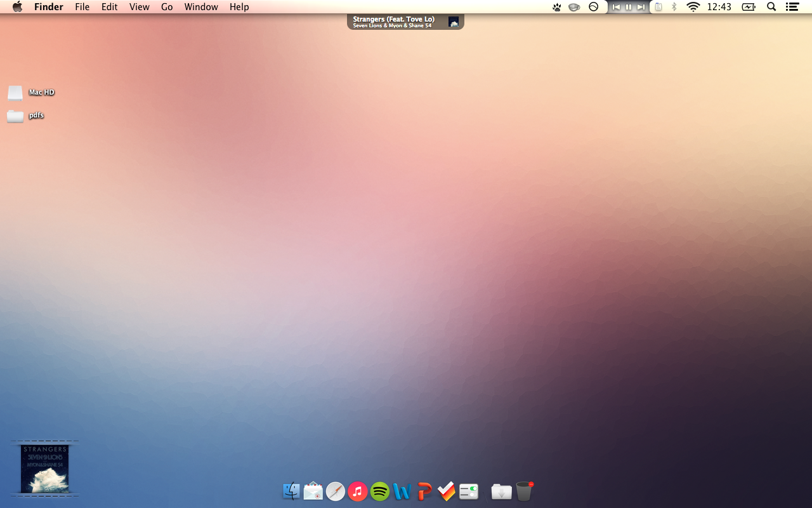Open the File menu
The image size is (812, 508).
(x=82, y=7)
